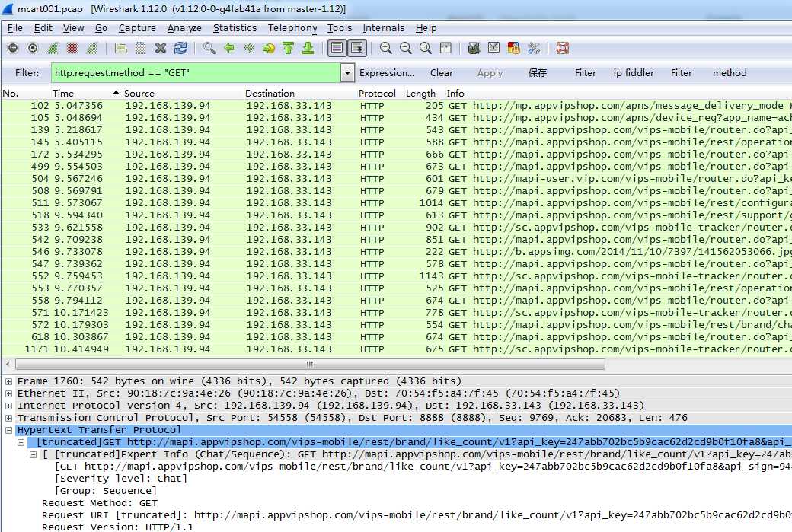This screenshot has width=792, height=532.
Task: Apply the 'ip fiddler' saved filter
Action: (x=634, y=72)
